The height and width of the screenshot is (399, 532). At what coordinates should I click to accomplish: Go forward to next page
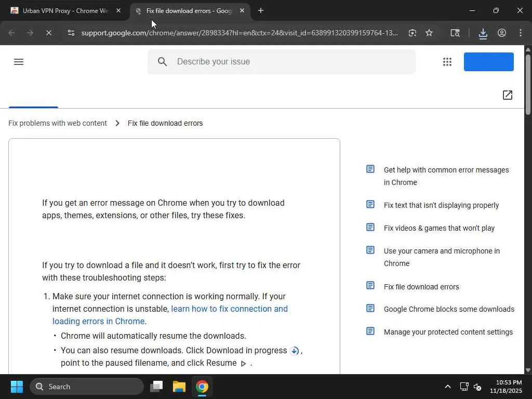30,33
